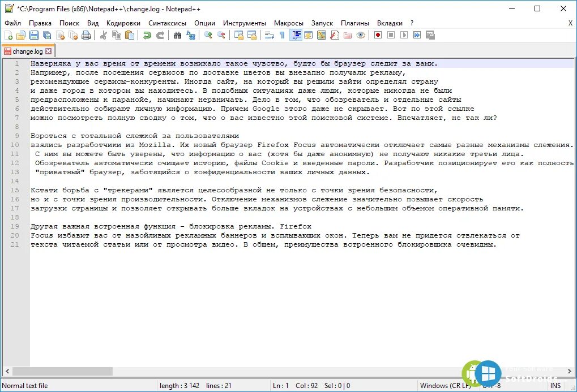Toggle word wrap toolbar button
The width and height of the screenshot is (577, 392).
click(x=270, y=35)
